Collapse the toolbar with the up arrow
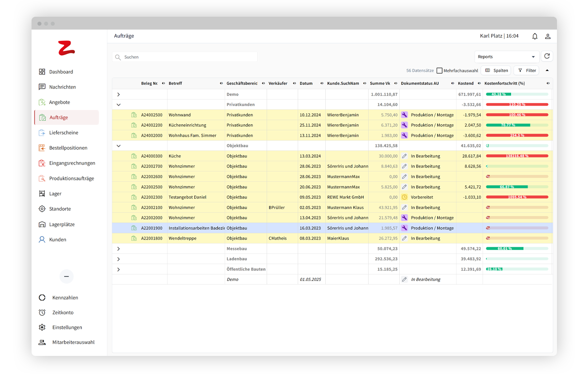 547,70
